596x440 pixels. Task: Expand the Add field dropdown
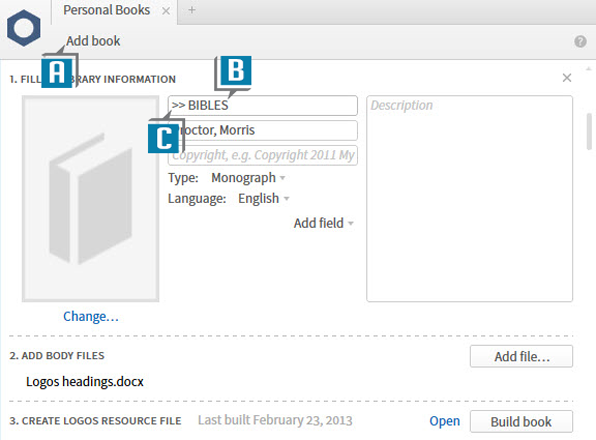point(323,223)
